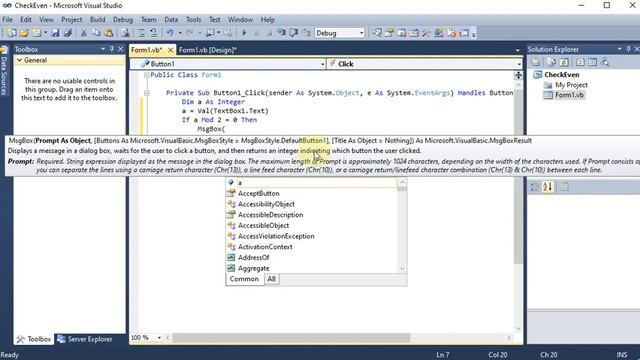The width and height of the screenshot is (640, 360).
Task: Click the Open File folder icon
Action: [24, 33]
